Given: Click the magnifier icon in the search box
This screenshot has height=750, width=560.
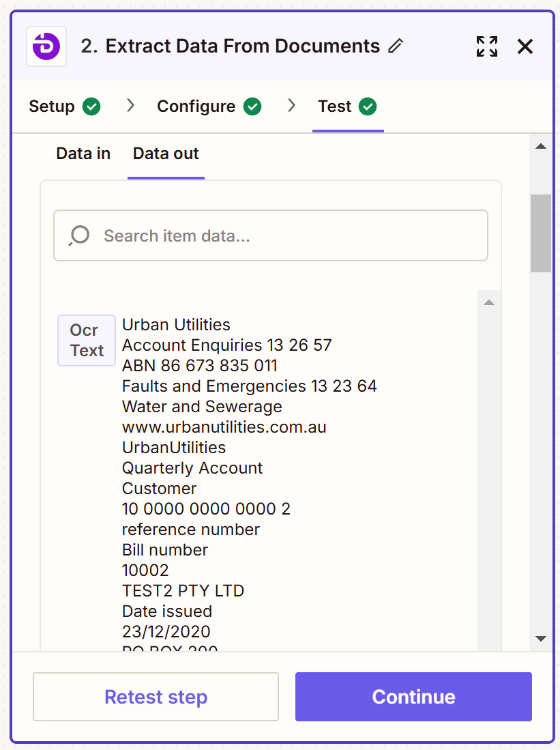Looking at the screenshot, I should [x=79, y=235].
